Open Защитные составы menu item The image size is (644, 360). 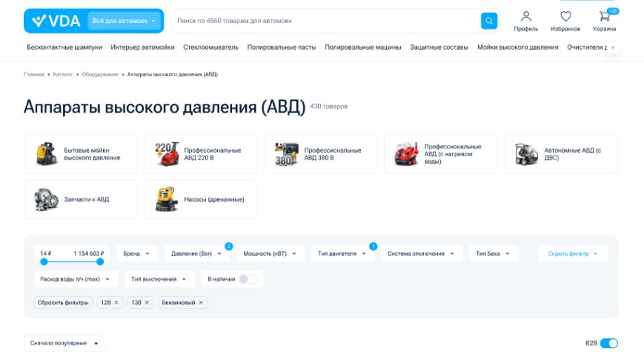pos(439,47)
